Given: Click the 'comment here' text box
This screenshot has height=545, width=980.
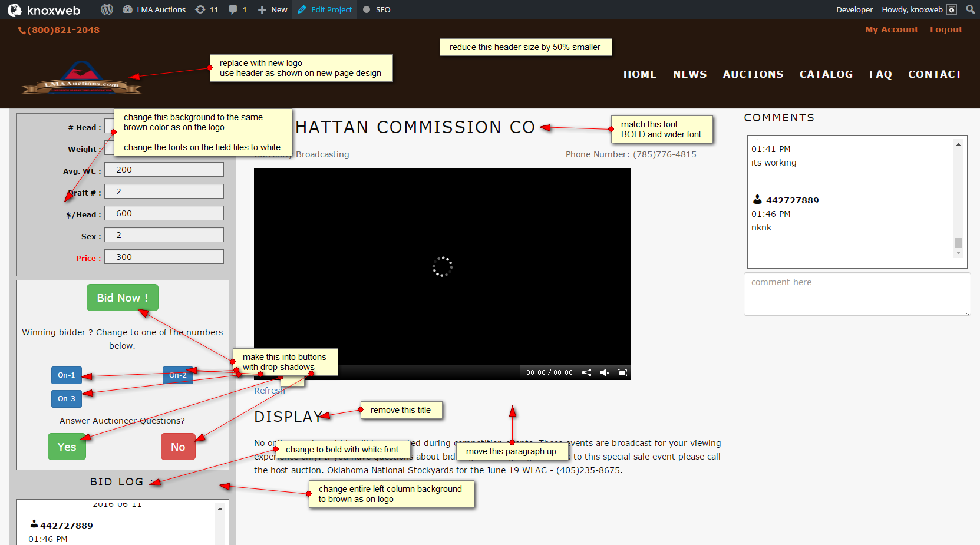Looking at the screenshot, I should (856, 293).
